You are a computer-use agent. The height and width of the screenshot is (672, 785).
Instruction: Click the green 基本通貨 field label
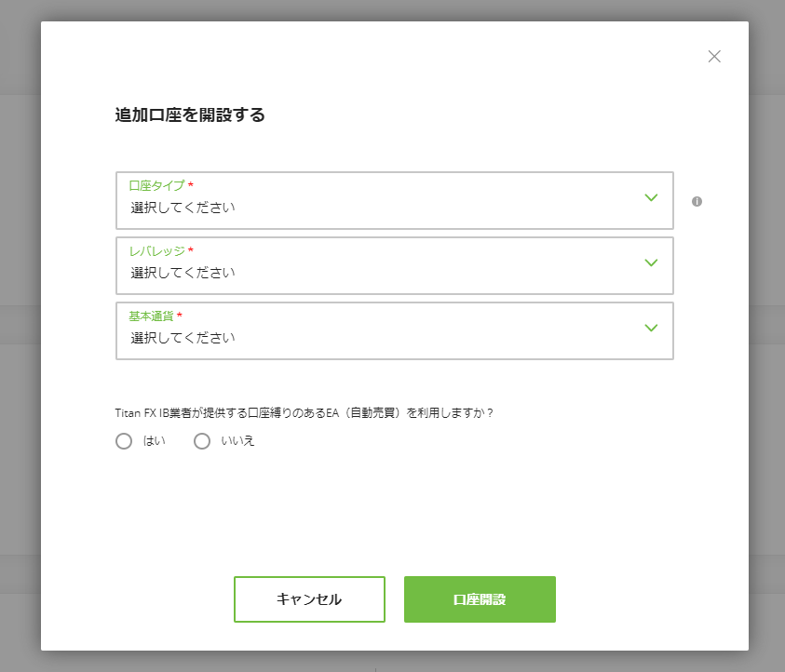pos(151,316)
